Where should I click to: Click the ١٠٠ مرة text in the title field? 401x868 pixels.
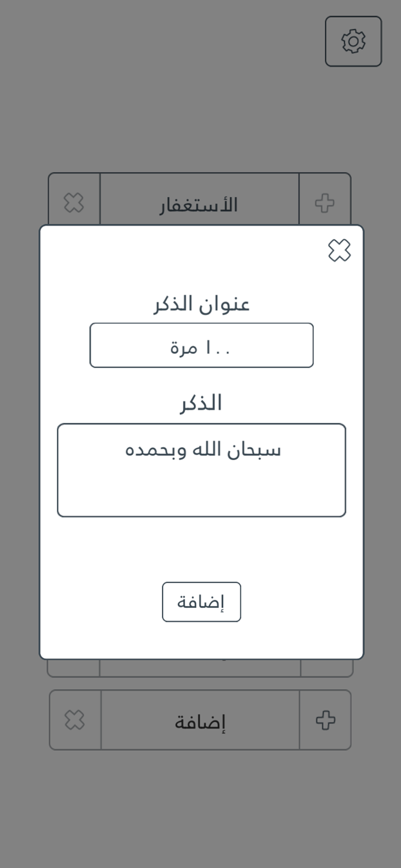[x=200, y=348]
